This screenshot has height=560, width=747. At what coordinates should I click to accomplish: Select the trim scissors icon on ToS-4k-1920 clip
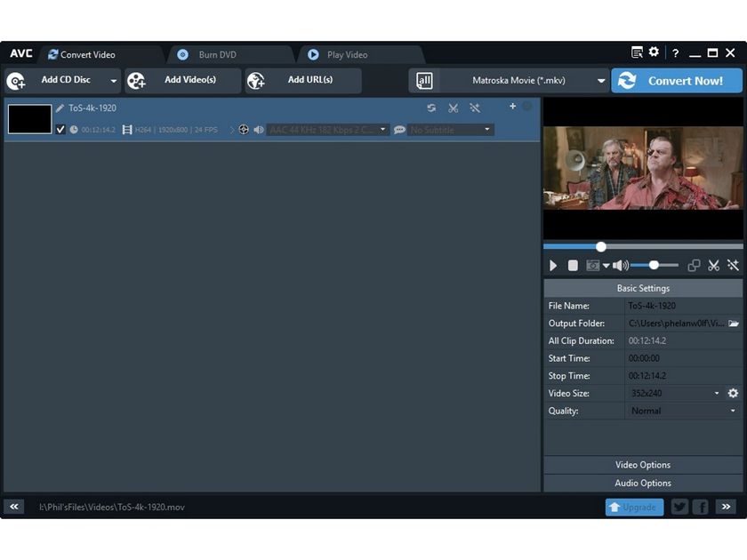[454, 108]
